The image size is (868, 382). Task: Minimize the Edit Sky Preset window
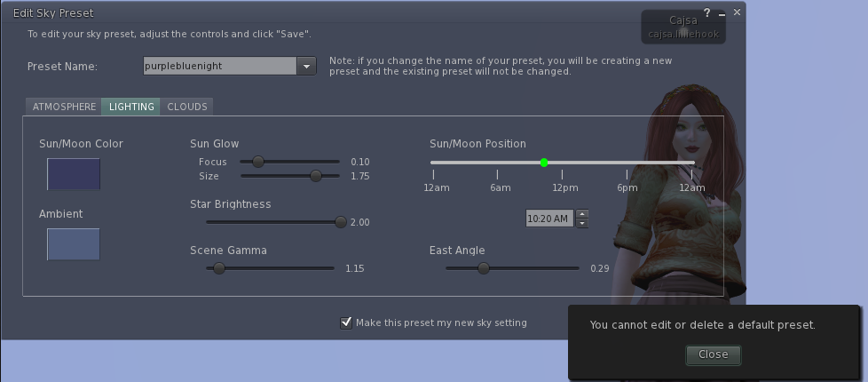(722, 14)
